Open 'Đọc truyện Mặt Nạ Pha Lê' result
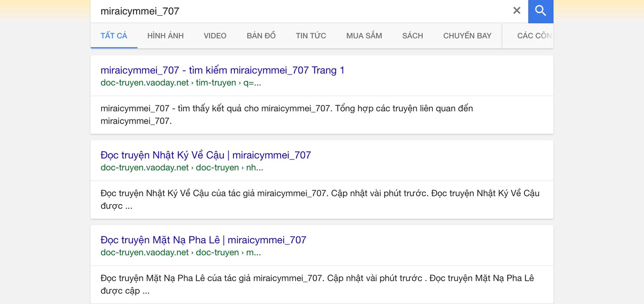 pos(203,240)
